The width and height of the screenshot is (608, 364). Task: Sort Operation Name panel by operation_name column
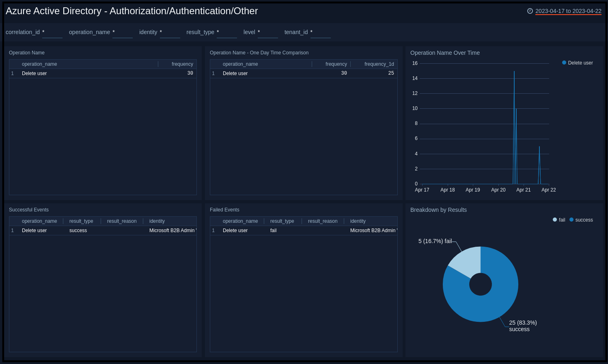(x=39, y=64)
